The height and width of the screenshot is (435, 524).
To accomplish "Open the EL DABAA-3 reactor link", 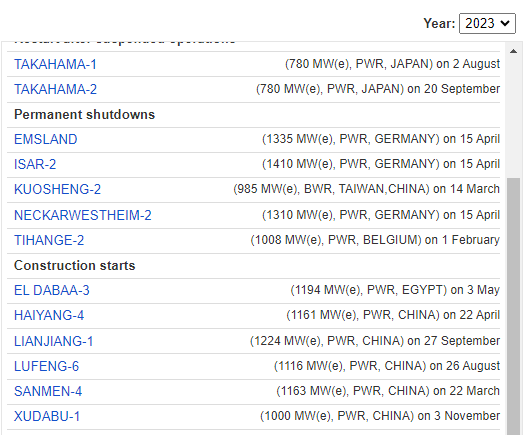I will click(x=52, y=290).
